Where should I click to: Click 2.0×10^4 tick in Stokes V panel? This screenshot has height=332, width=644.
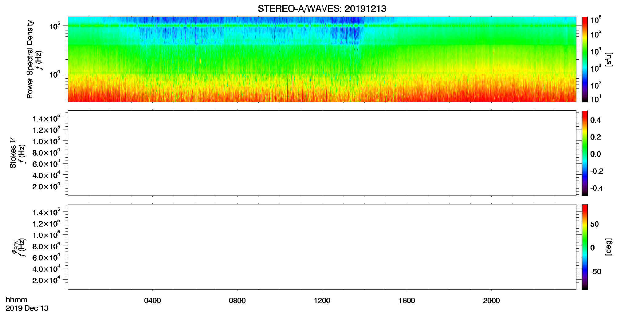click(x=46, y=186)
